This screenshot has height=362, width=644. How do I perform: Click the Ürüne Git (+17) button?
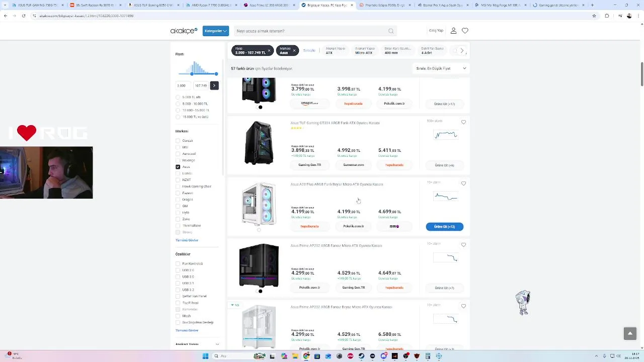tap(444, 104)
